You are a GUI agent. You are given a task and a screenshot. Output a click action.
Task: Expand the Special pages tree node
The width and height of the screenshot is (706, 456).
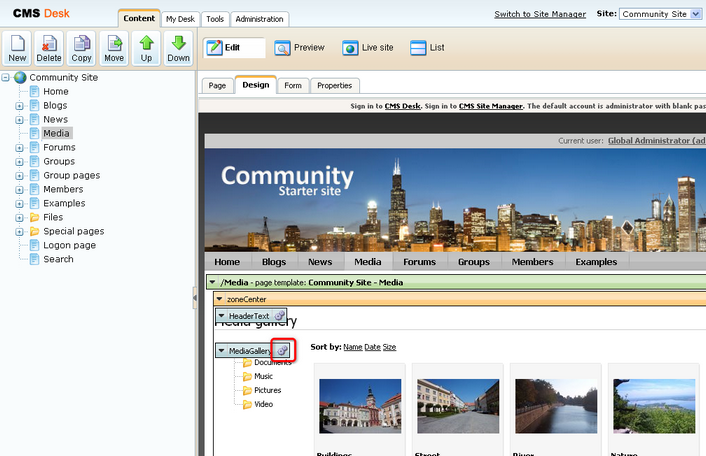pyautogui.click(x=19, y=231)
